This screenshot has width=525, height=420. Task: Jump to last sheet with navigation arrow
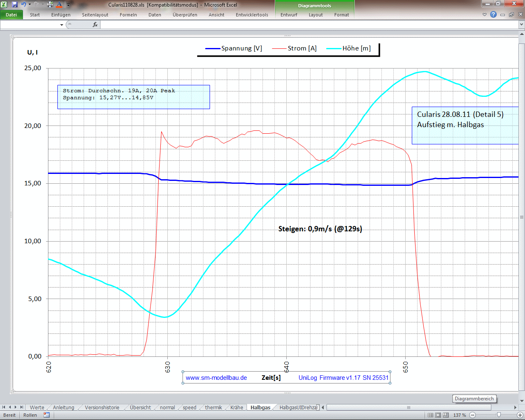coord(22,407)
